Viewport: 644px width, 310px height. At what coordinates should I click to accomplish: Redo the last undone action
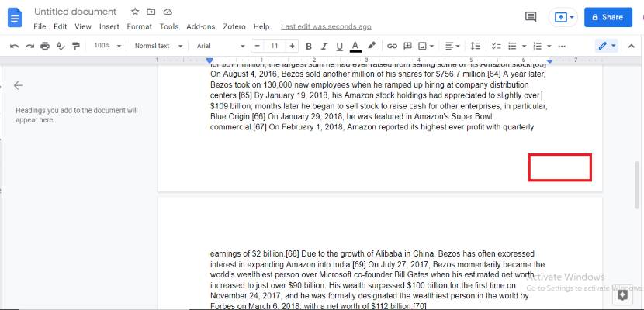click(29, 46)
